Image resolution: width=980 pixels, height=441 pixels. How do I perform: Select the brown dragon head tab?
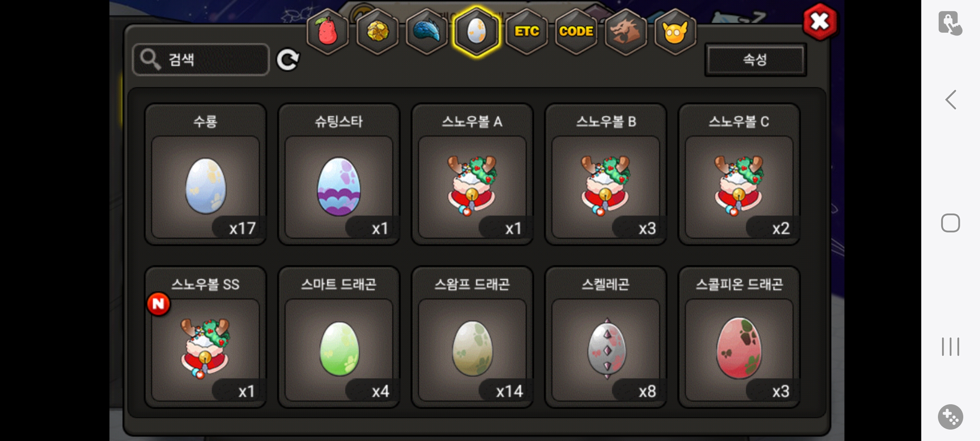coord(626,32)
